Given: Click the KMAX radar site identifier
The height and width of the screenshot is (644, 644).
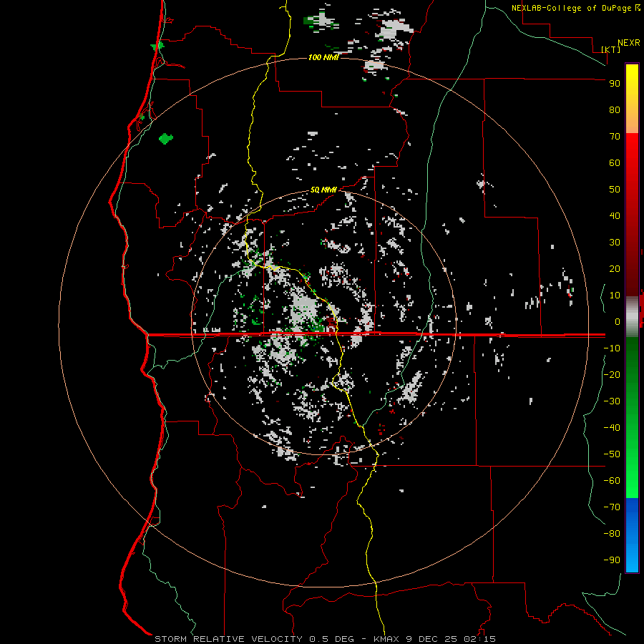Looking at the screenshot, I should (386, 639).
